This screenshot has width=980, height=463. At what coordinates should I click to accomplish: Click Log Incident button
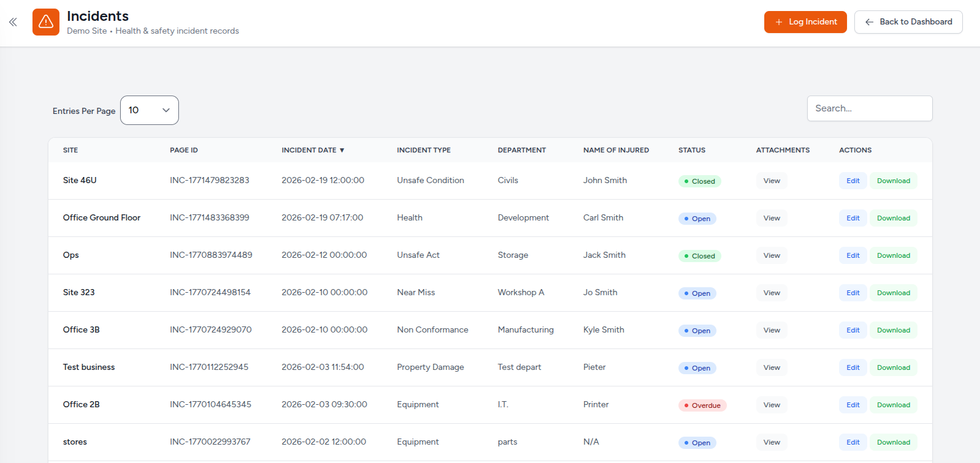tap(805, 22)
